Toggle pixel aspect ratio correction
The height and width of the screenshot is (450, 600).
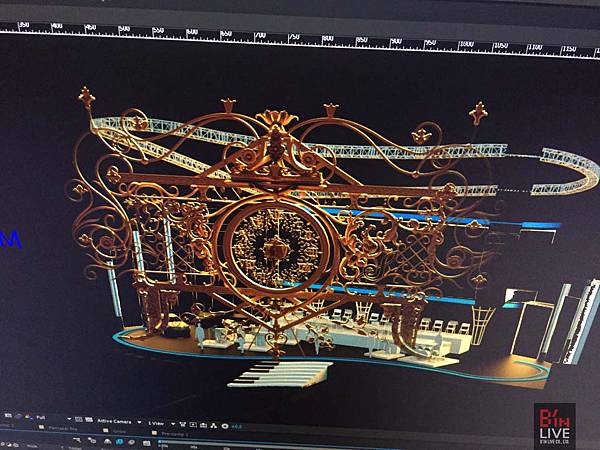(183, 424)
